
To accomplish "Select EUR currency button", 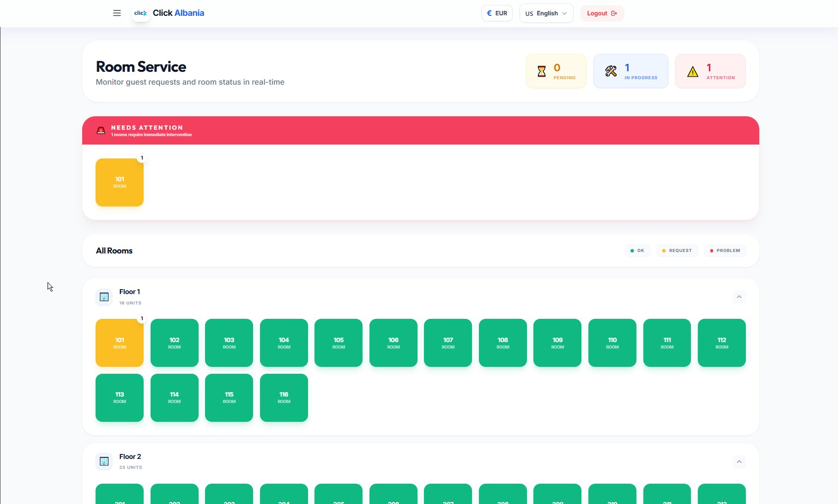I will pyautogui.click(x=497, y=13).
